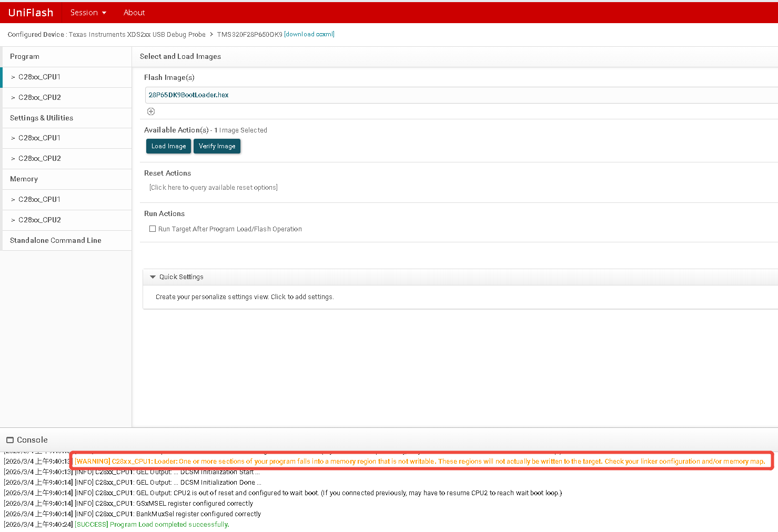
Task: Click the orange WARNING loader console message
Action: pyautogui.click(x=420, y=462)
